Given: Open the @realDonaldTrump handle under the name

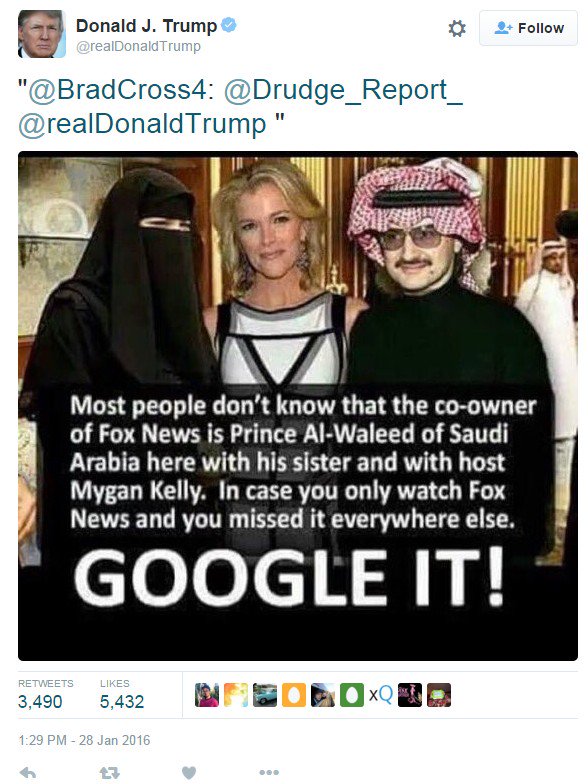Looking at the screenshot, I should tap(138, 46).
